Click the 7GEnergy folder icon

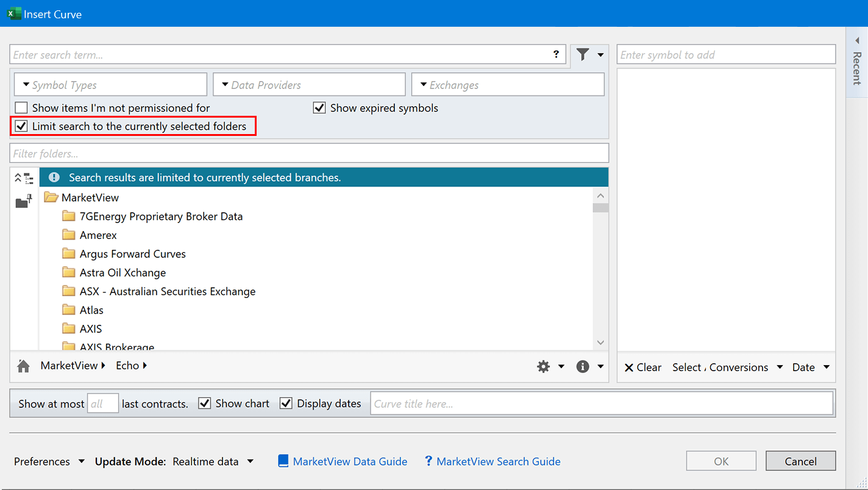(69, 216)
